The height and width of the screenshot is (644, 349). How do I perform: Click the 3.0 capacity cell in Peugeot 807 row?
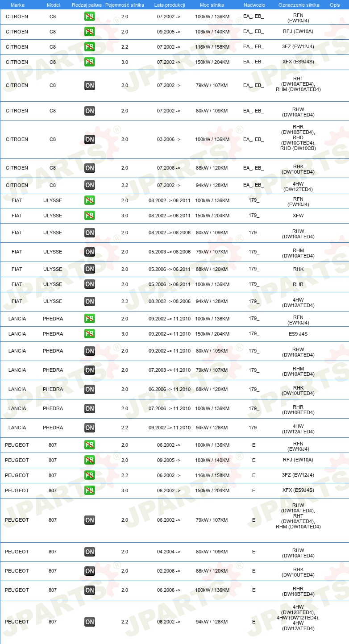125,491
